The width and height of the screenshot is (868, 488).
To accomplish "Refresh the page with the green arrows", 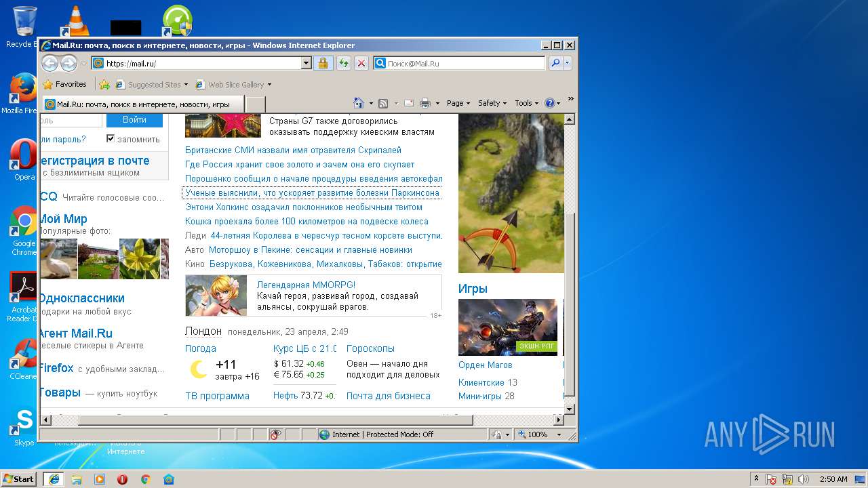I will coord(343,63).
